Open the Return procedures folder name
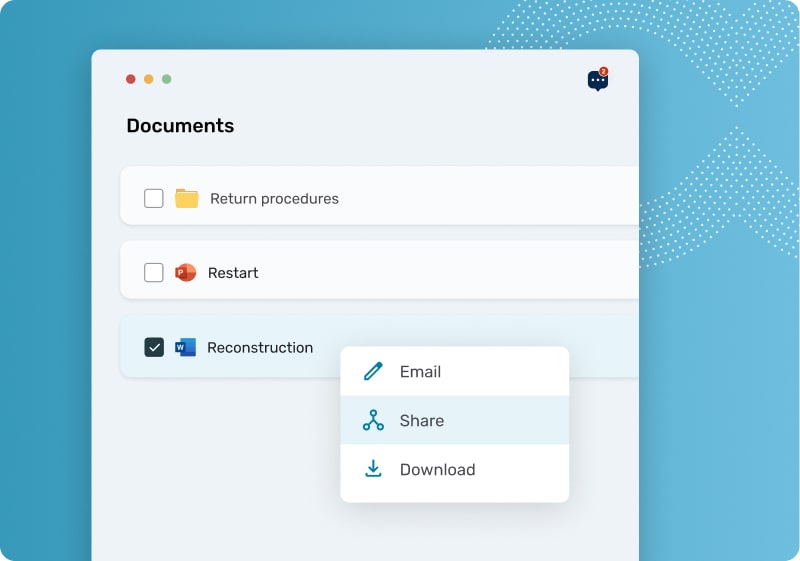The image size is (800, 561). [274, 198]
